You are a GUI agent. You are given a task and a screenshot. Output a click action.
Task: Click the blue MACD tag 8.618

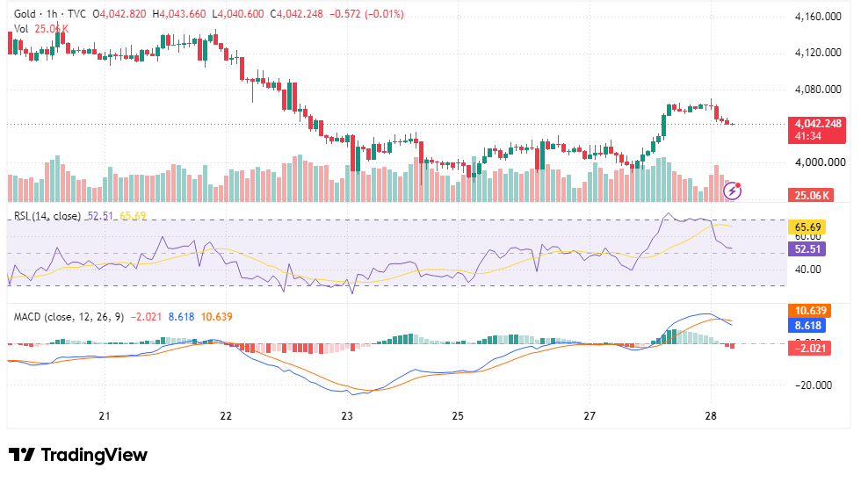[807, 326]
